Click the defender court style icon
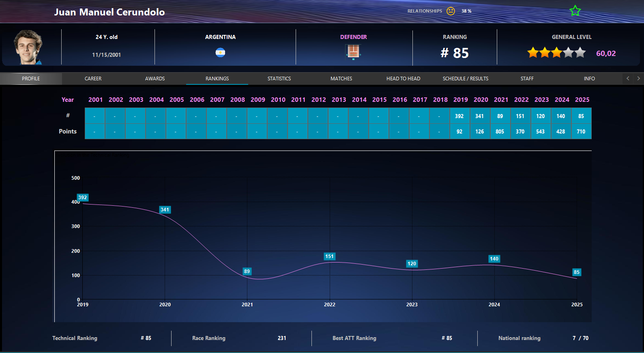The width and height of the screenshot is (644, 353). coord(353,52)
